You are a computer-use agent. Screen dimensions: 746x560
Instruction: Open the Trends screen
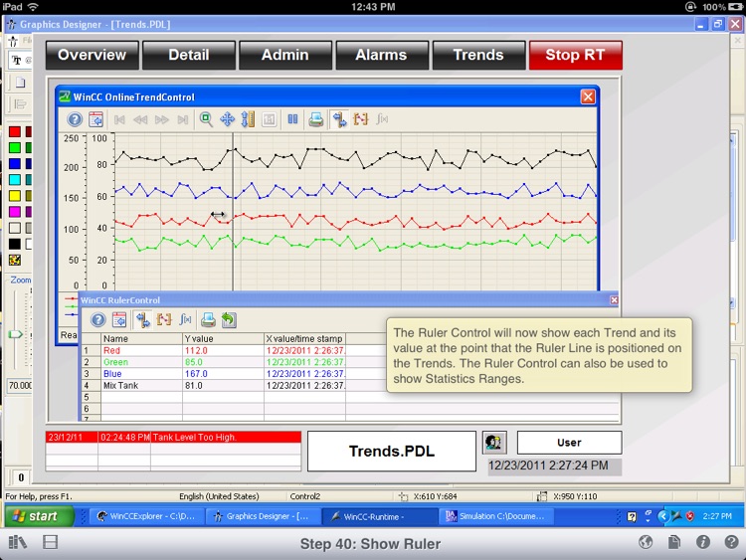(x=478, y=55)
